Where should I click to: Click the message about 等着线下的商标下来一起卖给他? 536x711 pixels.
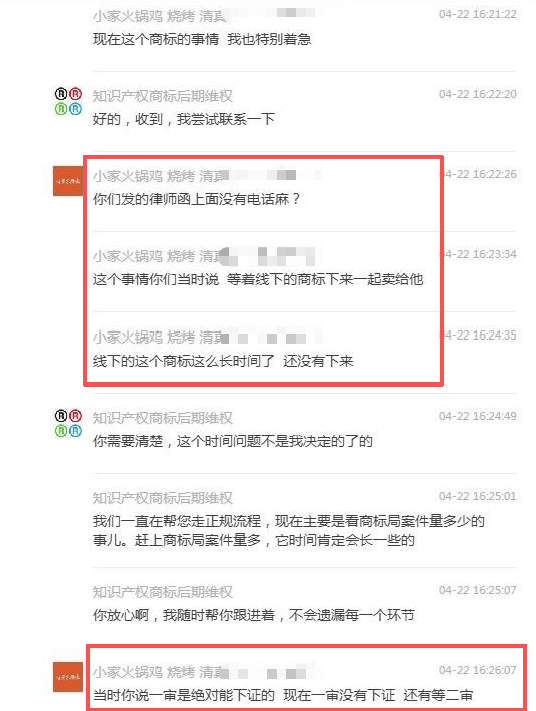[x=258, y=279]
